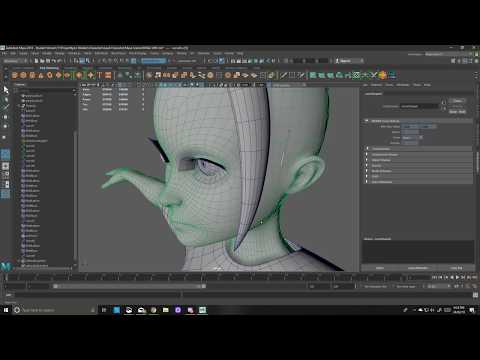480x360 pixels.
Task: Click the green grid-pattern shelf icon
Action: [x=357, y=75]
